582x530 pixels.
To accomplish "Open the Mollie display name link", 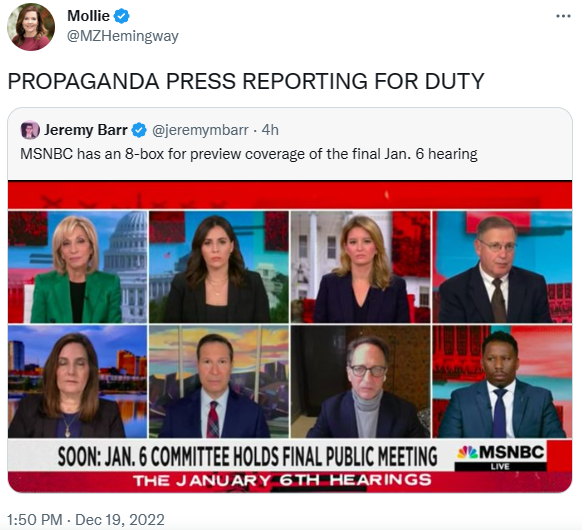I will (88, 16).
